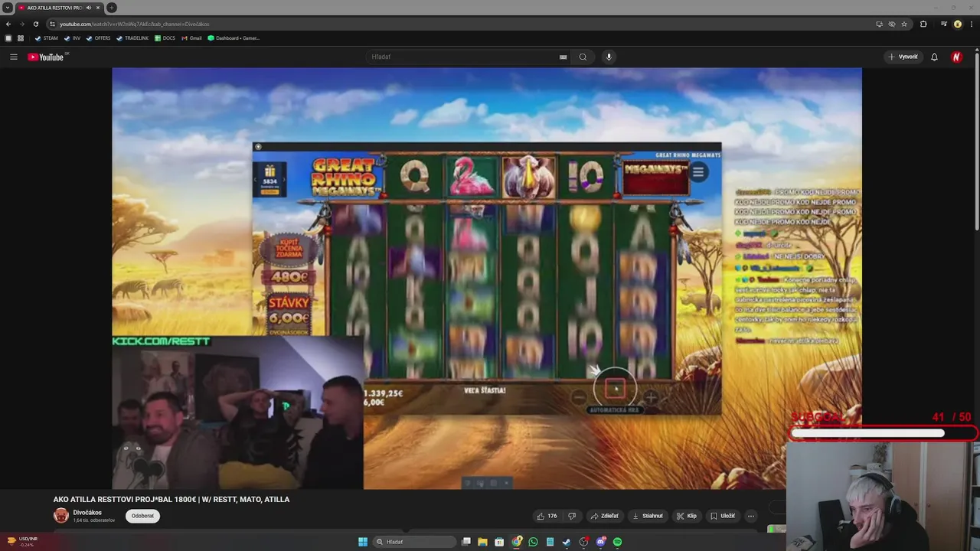Open USD/INR widget in taskbar

pos(21,541)
